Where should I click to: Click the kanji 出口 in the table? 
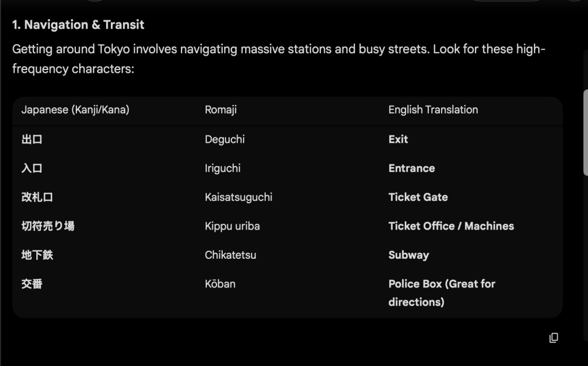pyautogui.click(x=32, y=139)
